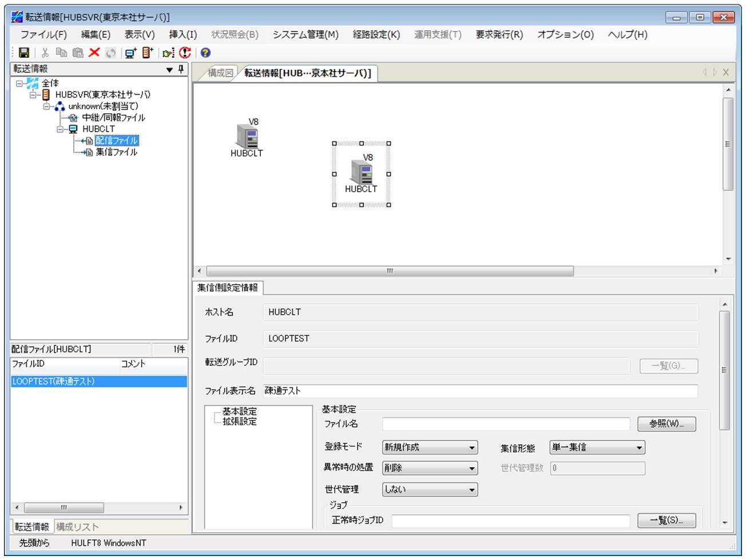746x560 pixels.
Task: Click the 配信ファイル document icon in tree
Action: point(87,141)
